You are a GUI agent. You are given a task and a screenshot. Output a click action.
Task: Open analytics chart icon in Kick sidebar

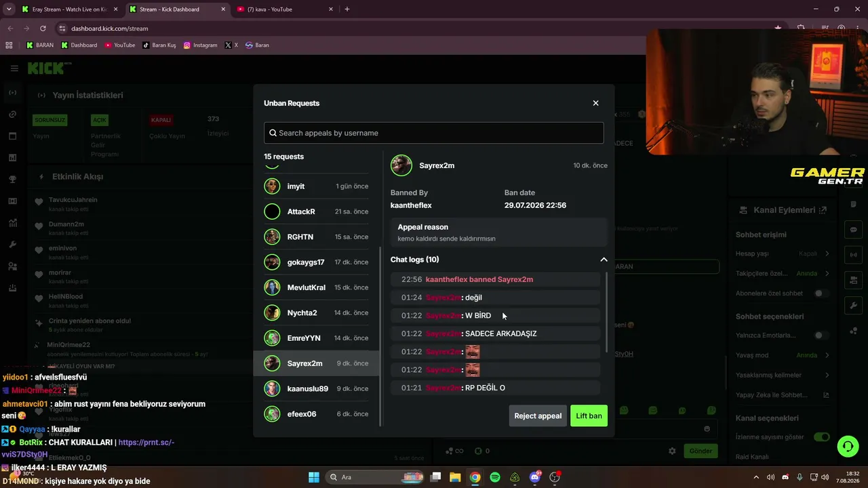(x=13, y=223)
